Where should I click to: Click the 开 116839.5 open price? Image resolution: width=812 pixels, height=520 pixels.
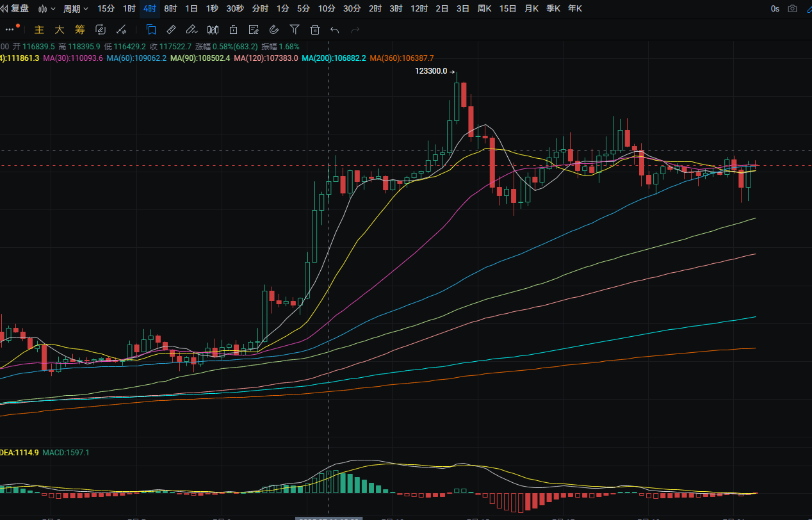click(x=33, y=47)
